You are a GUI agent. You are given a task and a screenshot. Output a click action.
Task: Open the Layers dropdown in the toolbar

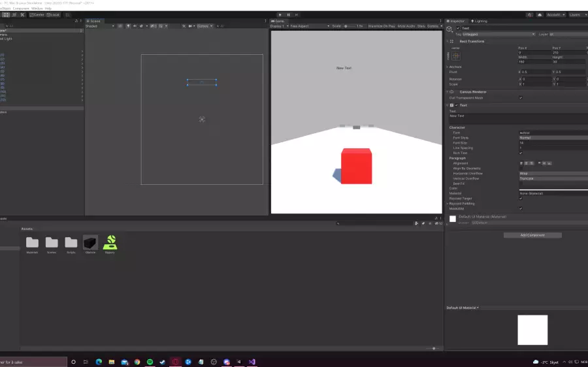coord(577,14)
